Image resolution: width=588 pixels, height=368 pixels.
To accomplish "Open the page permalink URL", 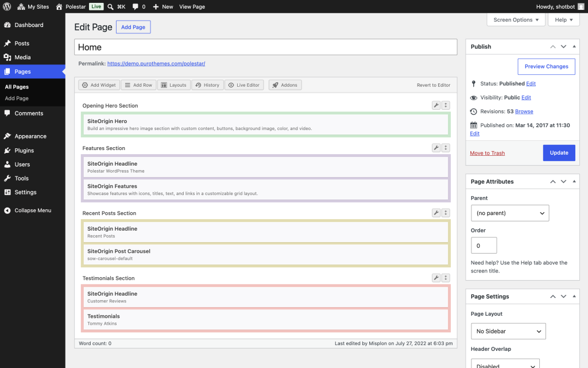I will [156, 63].
